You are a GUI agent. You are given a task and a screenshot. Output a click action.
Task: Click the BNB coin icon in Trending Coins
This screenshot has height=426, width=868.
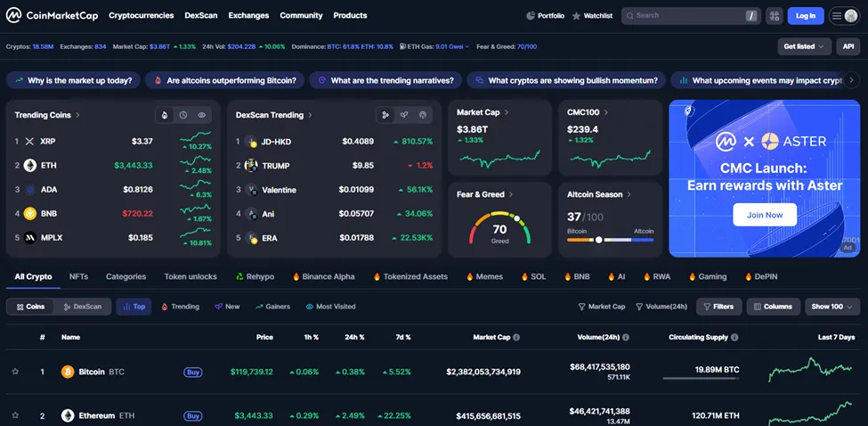point(30,213)
